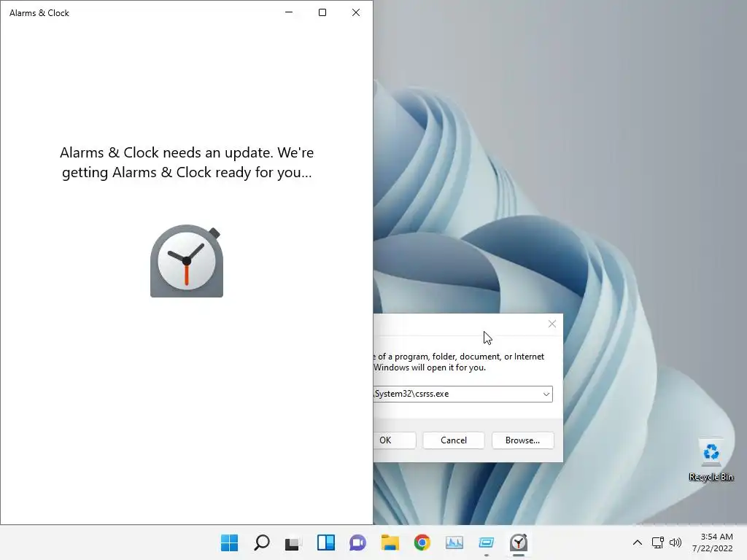Open File Explorer from taskbar

(x=390, y=542)
